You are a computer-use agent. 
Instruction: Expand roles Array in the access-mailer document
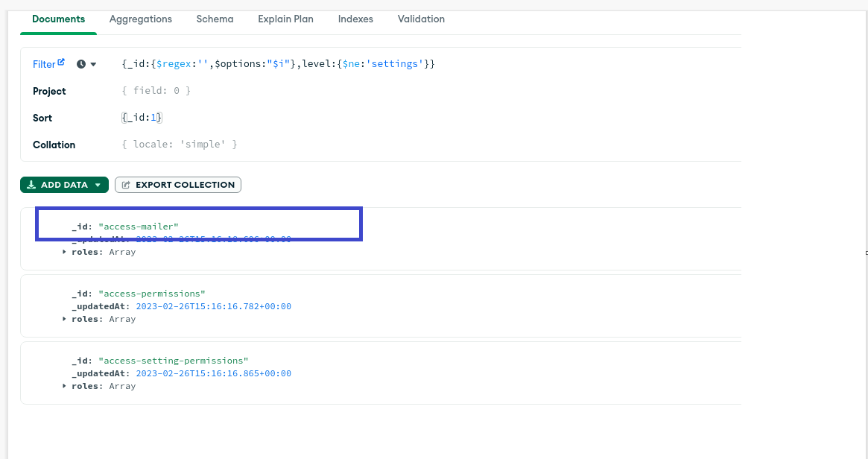click(63, 251)
